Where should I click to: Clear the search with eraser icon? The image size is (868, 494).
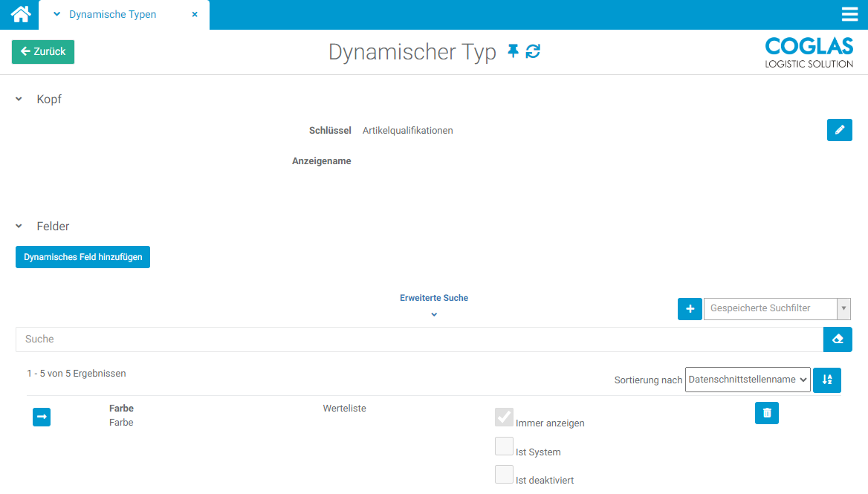(x=838, y=339)
